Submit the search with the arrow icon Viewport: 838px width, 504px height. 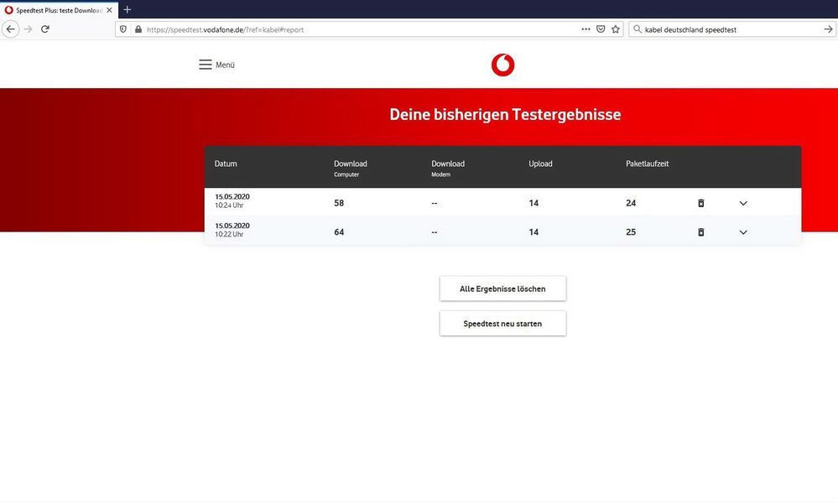click(827, 29)
